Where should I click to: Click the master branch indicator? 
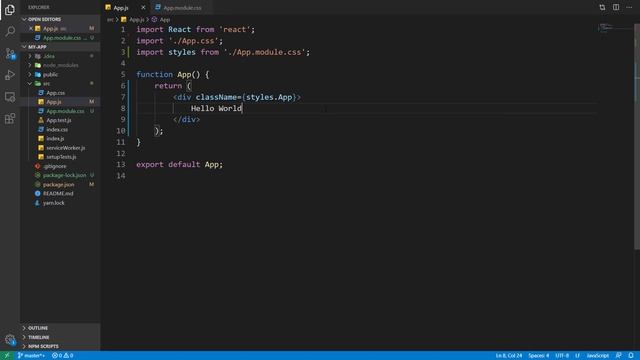pyautogui.click(x=31, y=356)
